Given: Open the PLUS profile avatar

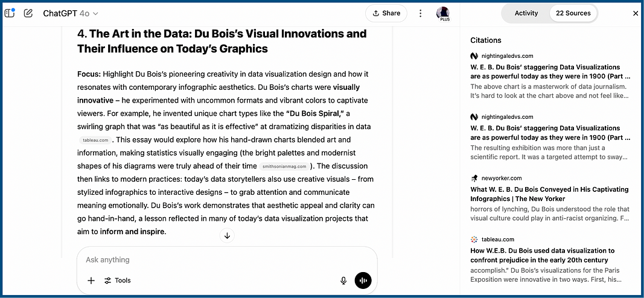Looking at the screenshot, I should 443,13.
